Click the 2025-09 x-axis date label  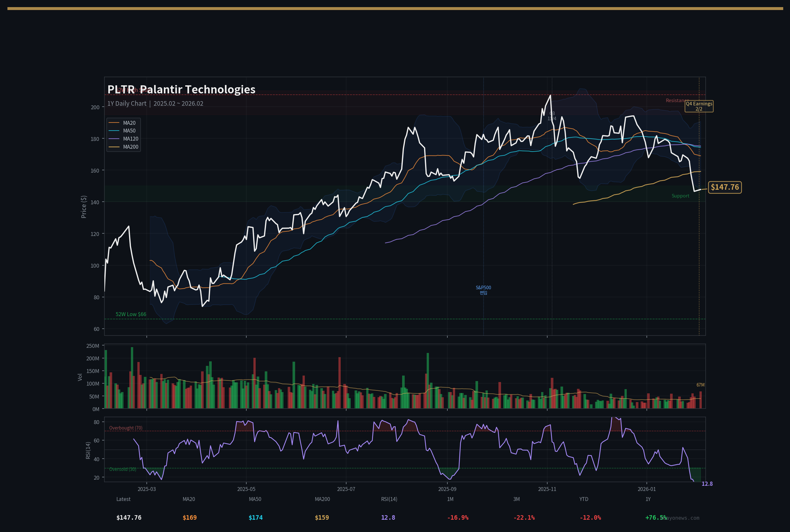point(447,489)
